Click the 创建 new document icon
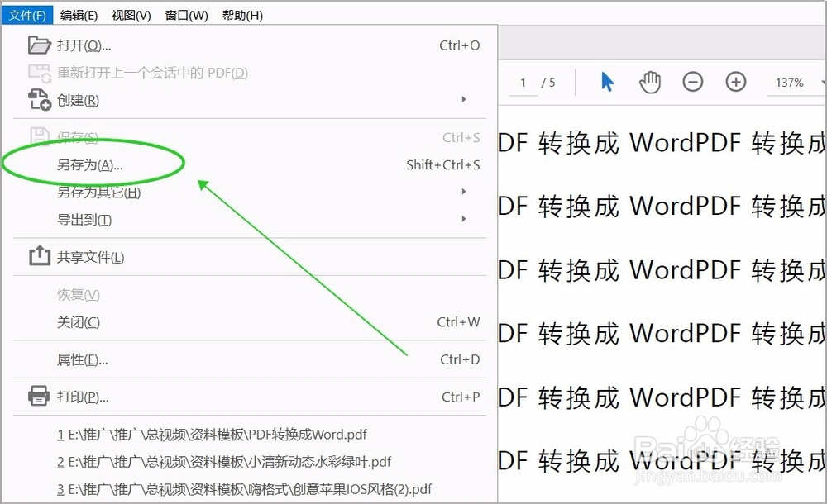Screen dimensions: 827x504 click(40, 99)
